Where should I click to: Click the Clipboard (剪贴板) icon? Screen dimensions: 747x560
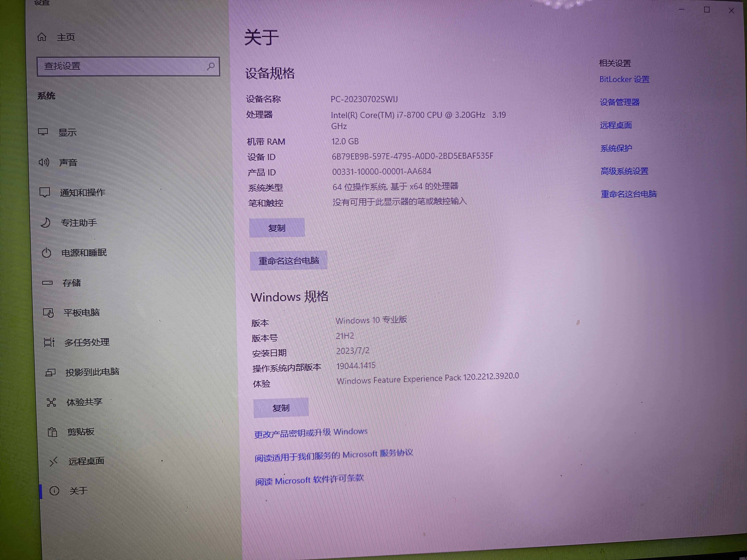point(52,432)
